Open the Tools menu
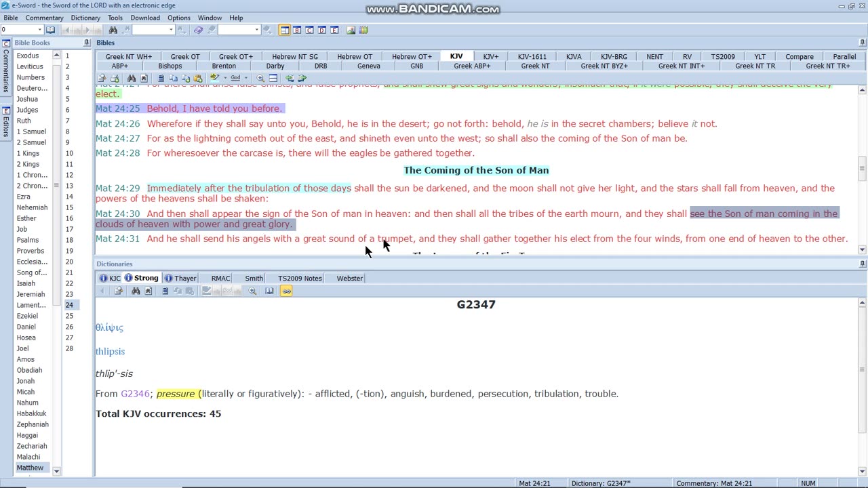868x488 pixels. pyautogui.click(x=115, y=18)
